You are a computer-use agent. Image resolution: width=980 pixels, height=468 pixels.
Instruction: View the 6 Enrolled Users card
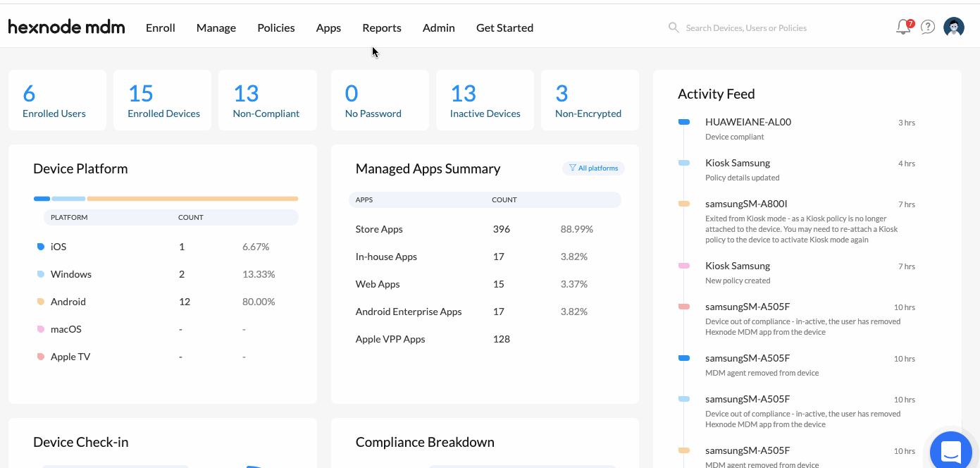coord(57,100)
